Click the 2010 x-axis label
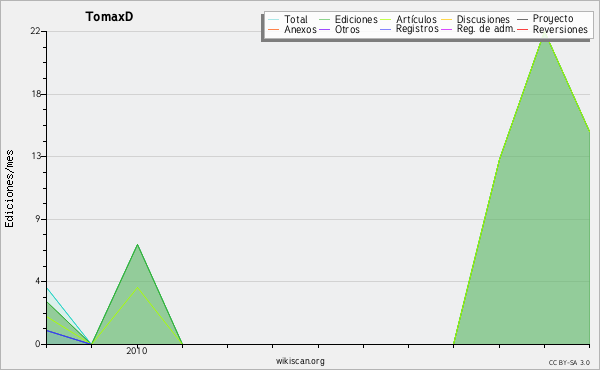 (137, 351)
